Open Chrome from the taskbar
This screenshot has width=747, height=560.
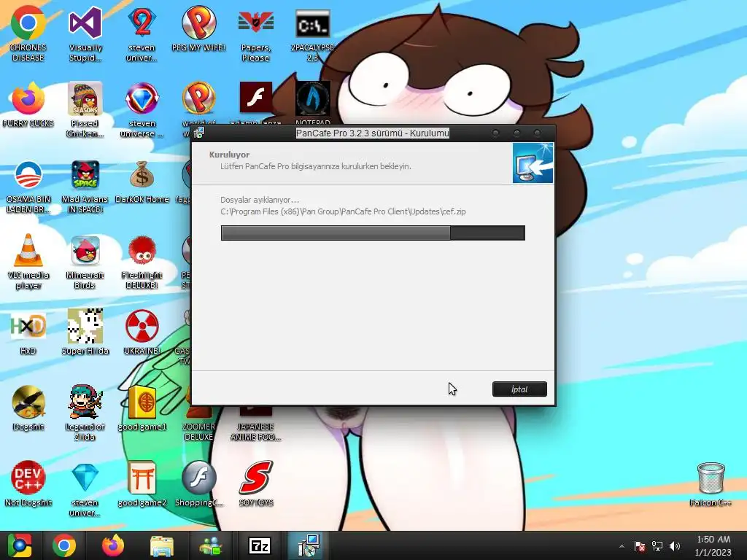click(64, 545)
